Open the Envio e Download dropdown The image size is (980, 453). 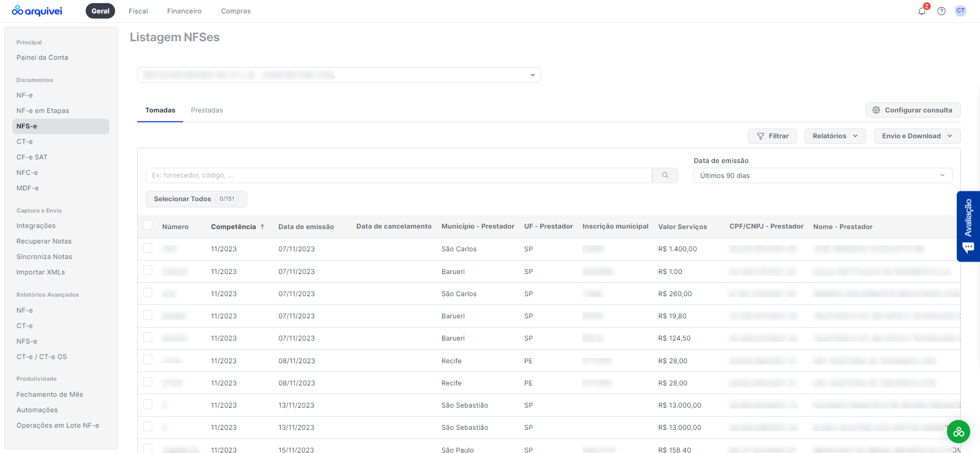pos(917,136)
